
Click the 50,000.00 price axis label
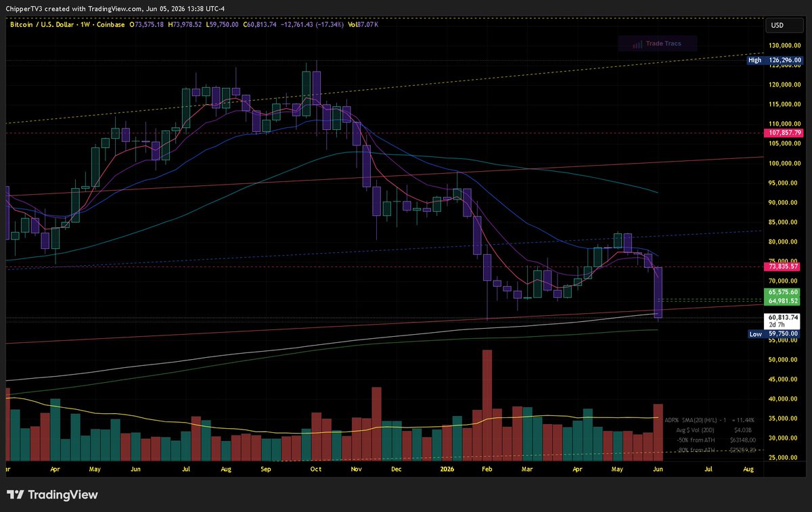point(784,360)
